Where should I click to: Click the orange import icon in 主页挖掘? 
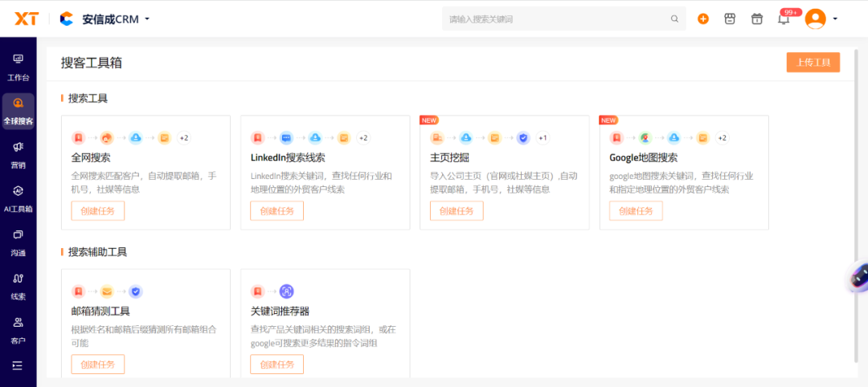pos(437,137)
